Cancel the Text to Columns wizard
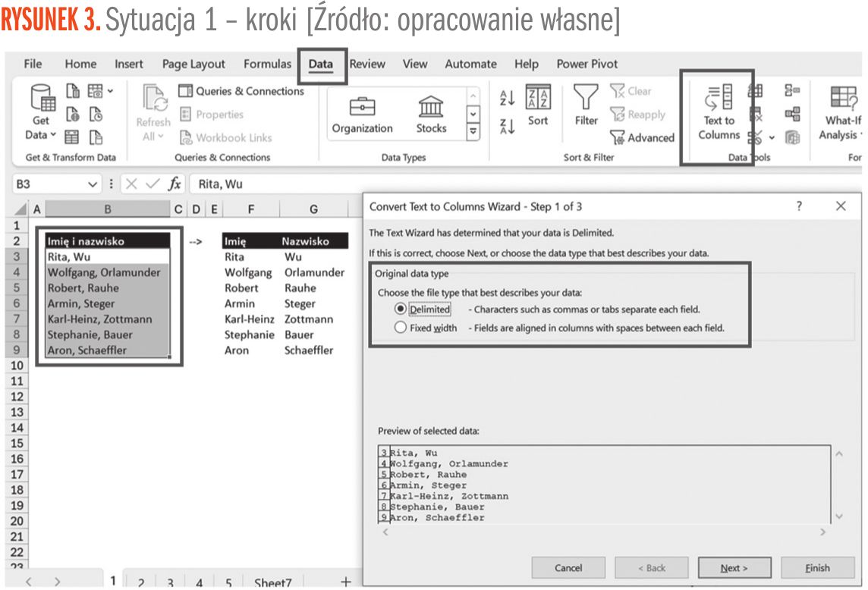Viewport: 868px width, 590px height. click(568, 568)
